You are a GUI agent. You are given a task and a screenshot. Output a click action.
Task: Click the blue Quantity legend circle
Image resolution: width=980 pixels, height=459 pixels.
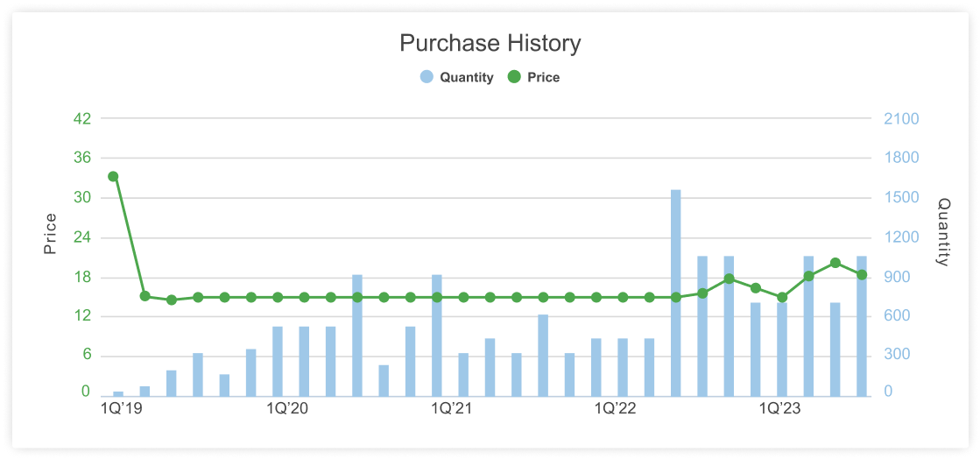pyautogui.click(x=427, y=78)
